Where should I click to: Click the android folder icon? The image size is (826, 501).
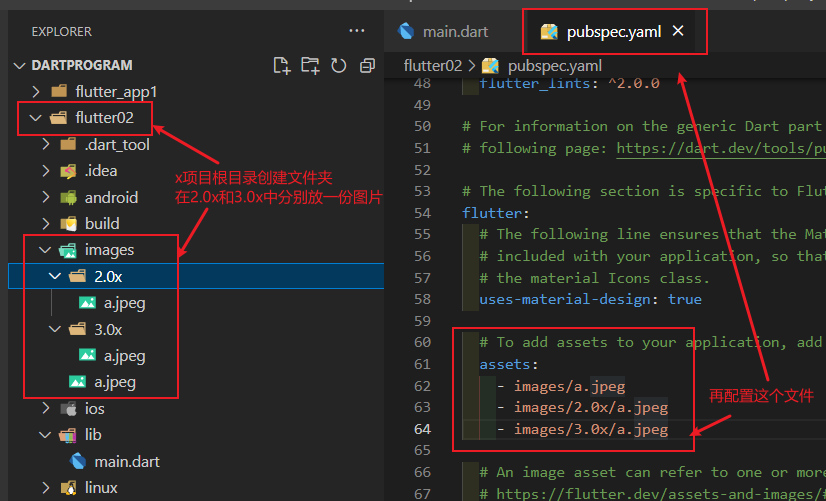(68, 198)
